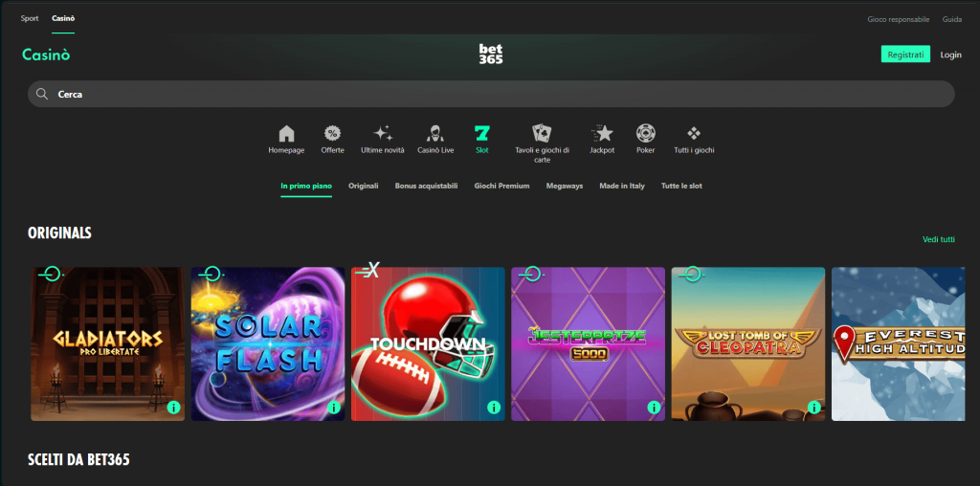Open the Guida help link
The width and height of the screenshot is (980, 486).
coord(952,19)
